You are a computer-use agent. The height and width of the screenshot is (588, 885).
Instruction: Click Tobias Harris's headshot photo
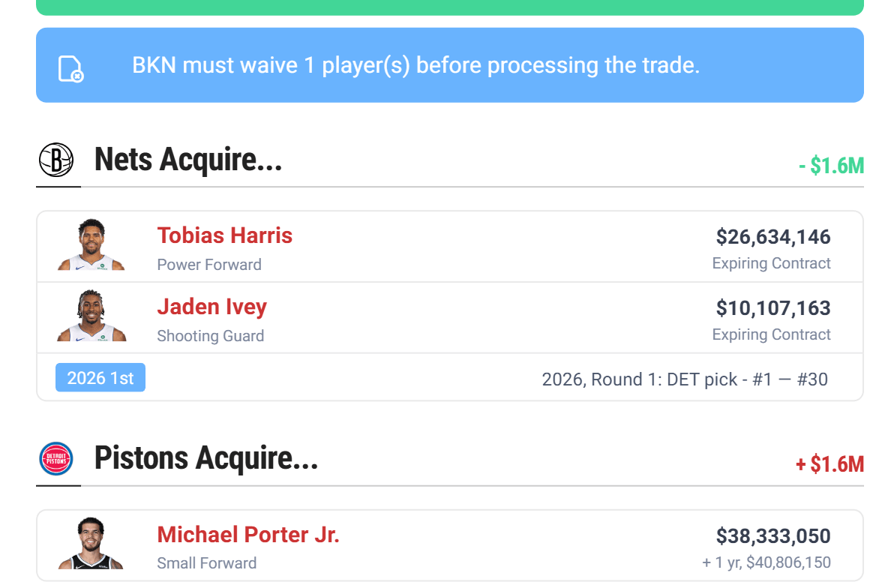click(x=91, y=245)
